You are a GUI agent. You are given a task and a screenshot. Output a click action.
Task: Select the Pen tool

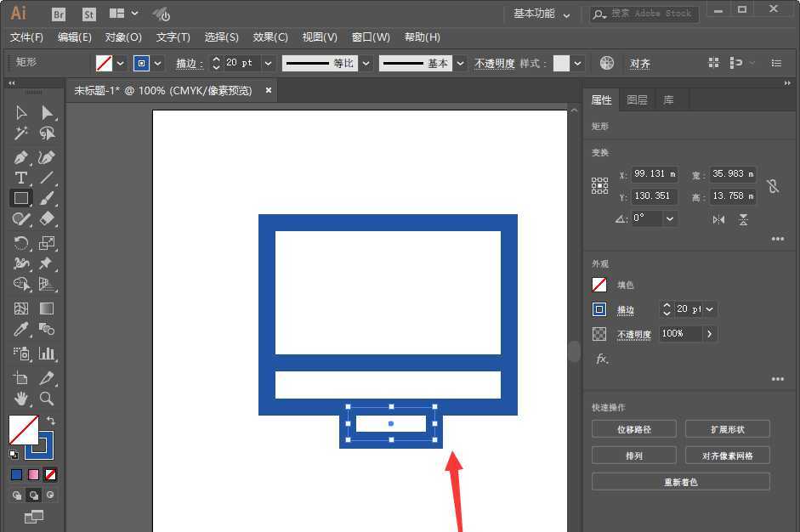[21, 157]
